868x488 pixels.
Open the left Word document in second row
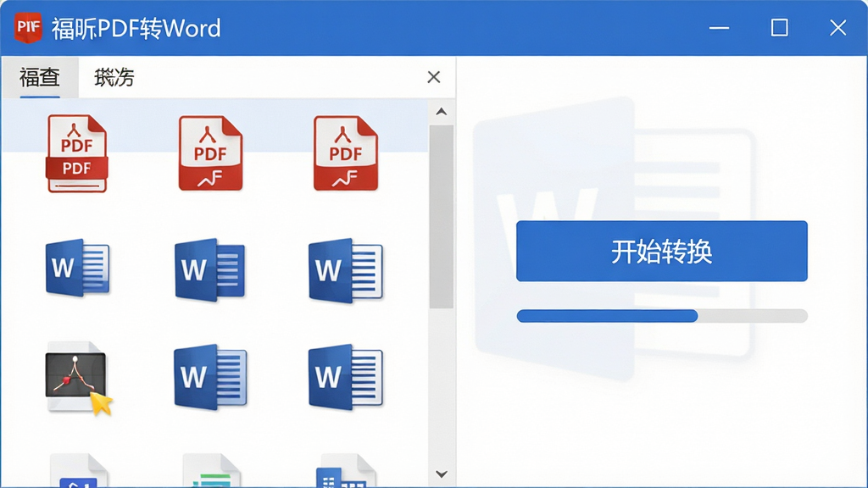[x=77, y=268]
